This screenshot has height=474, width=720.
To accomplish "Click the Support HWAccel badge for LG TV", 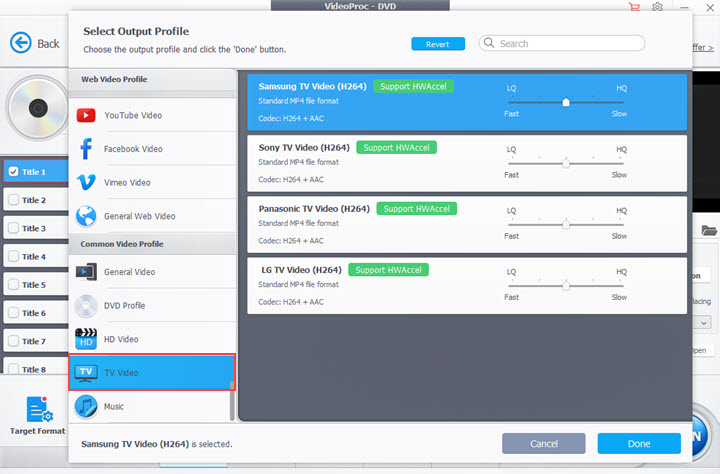I will (388, 270).
